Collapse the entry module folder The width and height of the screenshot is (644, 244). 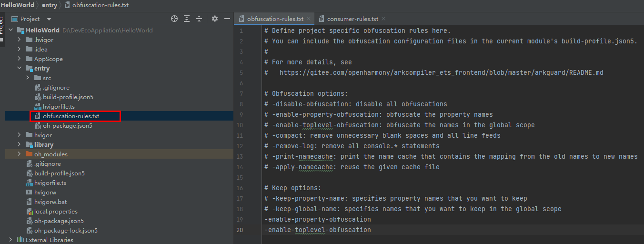pyautogui.click(x=20, y=69)
